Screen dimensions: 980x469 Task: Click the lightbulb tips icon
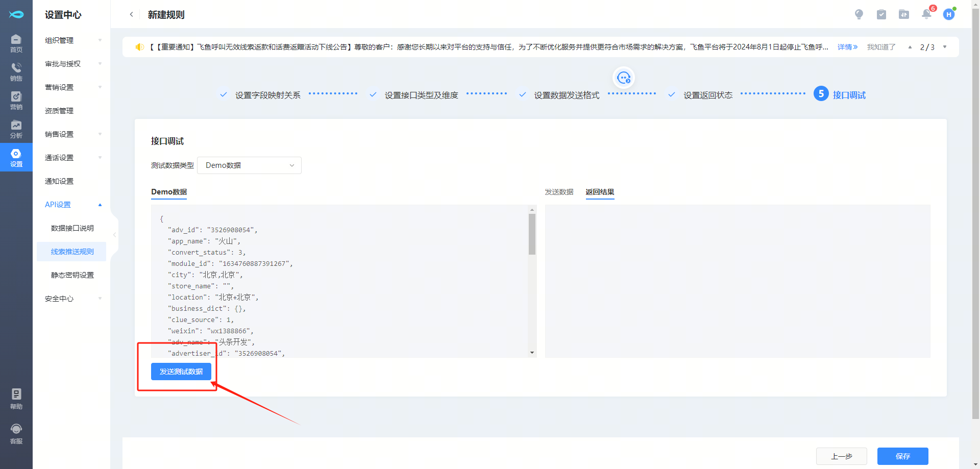(x=859, y=14)
